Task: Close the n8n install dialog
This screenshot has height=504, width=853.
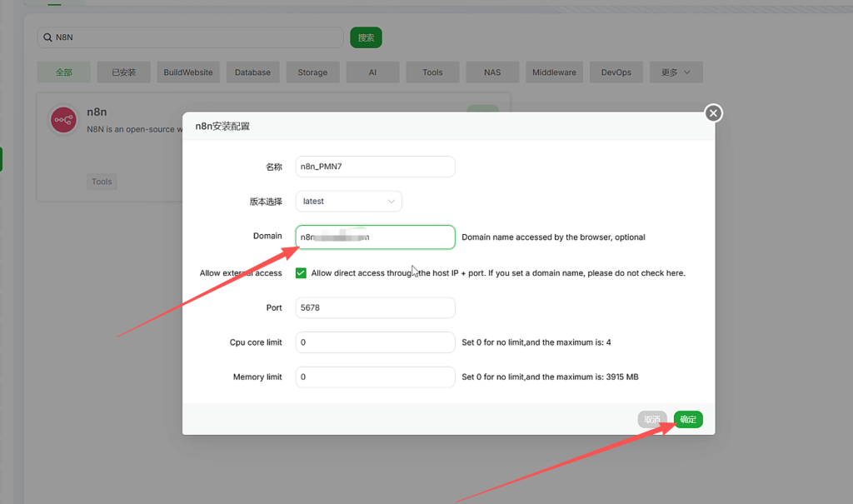Action: coord(713,113)
